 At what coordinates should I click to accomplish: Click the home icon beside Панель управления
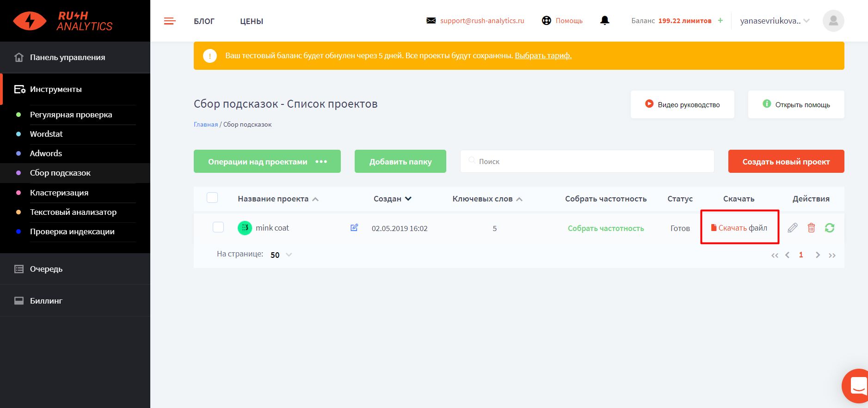click(19, 57)
